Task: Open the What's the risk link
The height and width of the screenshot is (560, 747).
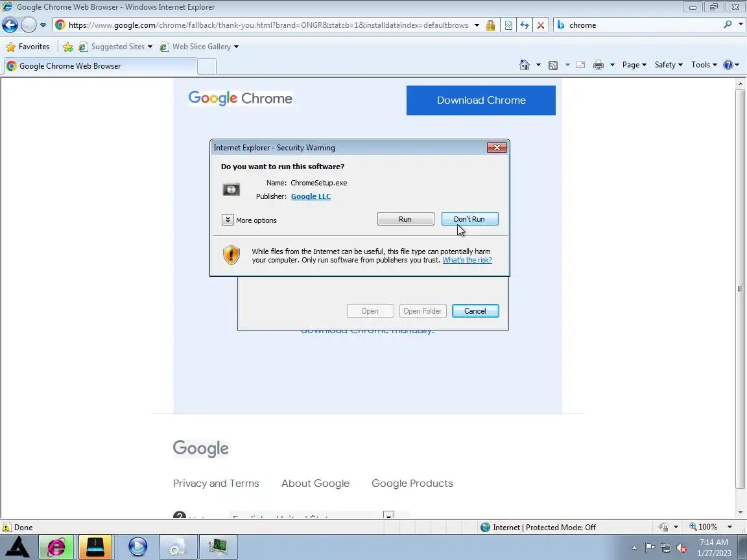Action: point(467,260)
